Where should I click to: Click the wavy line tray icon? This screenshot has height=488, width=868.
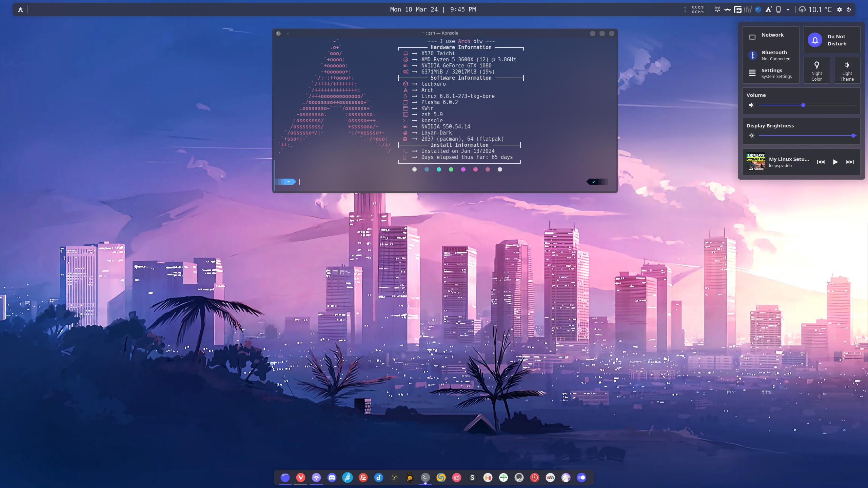pyautogui.click(x=728, y=9)
